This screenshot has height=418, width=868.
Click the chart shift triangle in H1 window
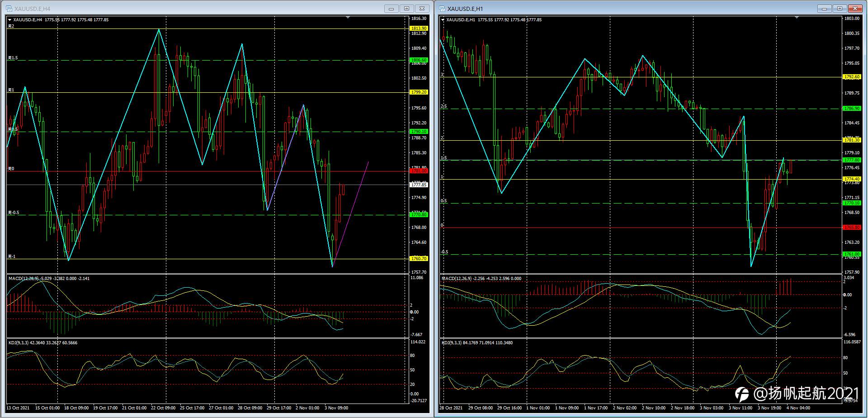[797, 18]
